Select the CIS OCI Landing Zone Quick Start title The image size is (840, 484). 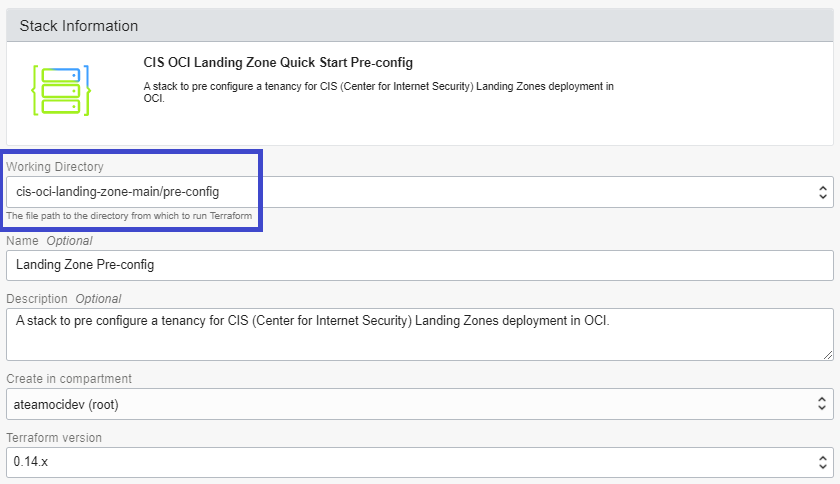pos(278,63)
